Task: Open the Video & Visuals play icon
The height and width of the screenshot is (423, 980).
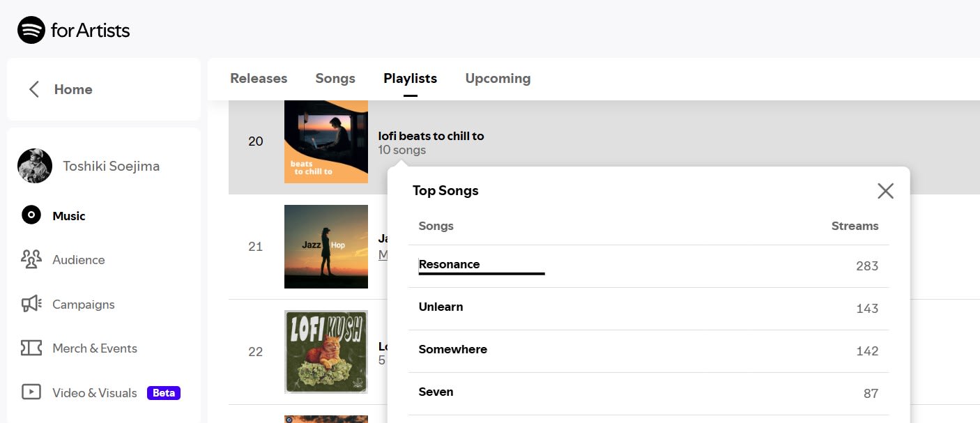Action: point(31,392)
